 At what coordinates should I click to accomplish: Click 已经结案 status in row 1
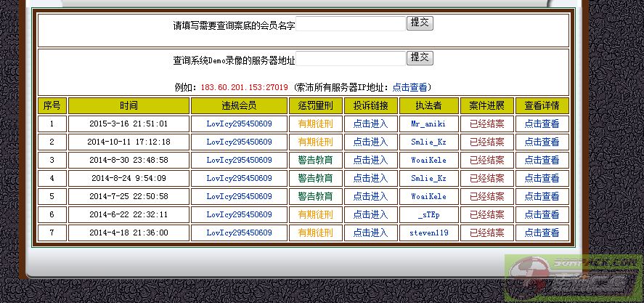[x=486, y=124]
